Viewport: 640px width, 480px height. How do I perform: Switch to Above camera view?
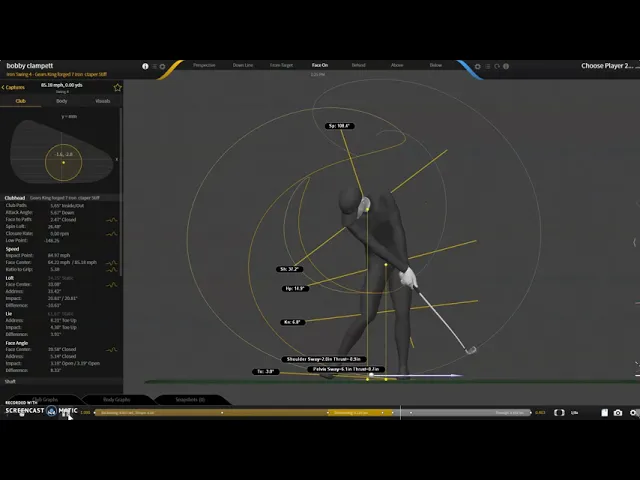pos(397,65)
